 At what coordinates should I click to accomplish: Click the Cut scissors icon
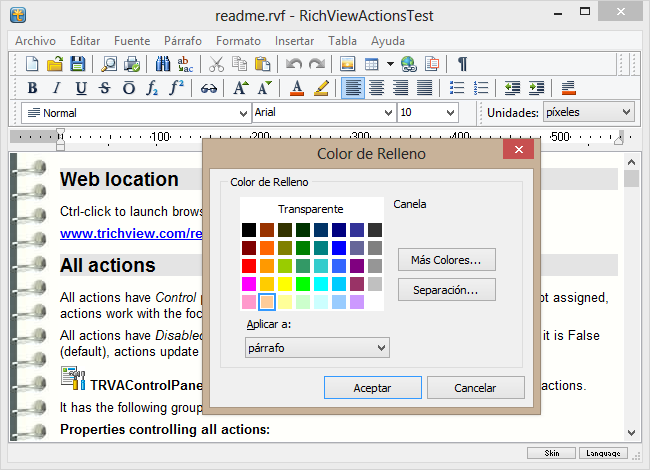coord(216,64)
